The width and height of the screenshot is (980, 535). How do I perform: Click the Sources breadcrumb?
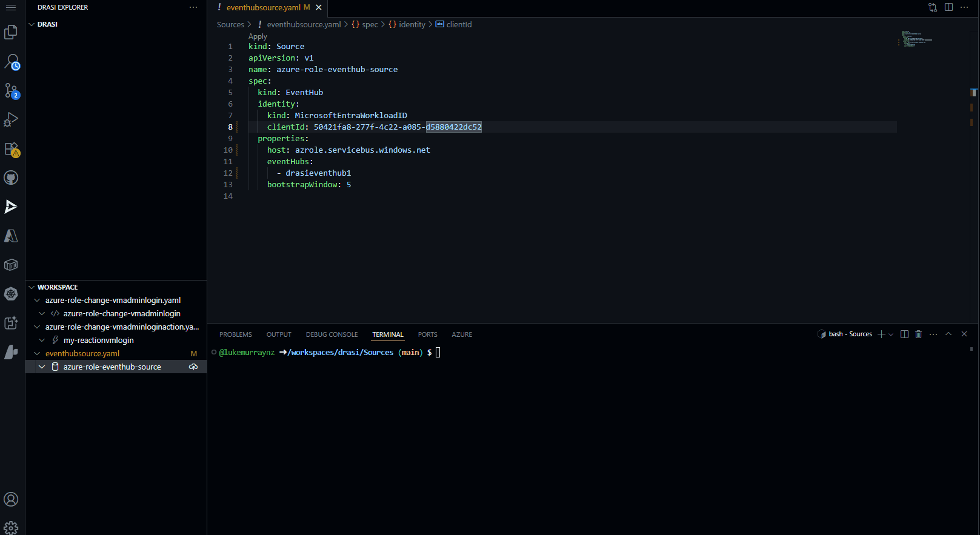(x=230, y=24)
